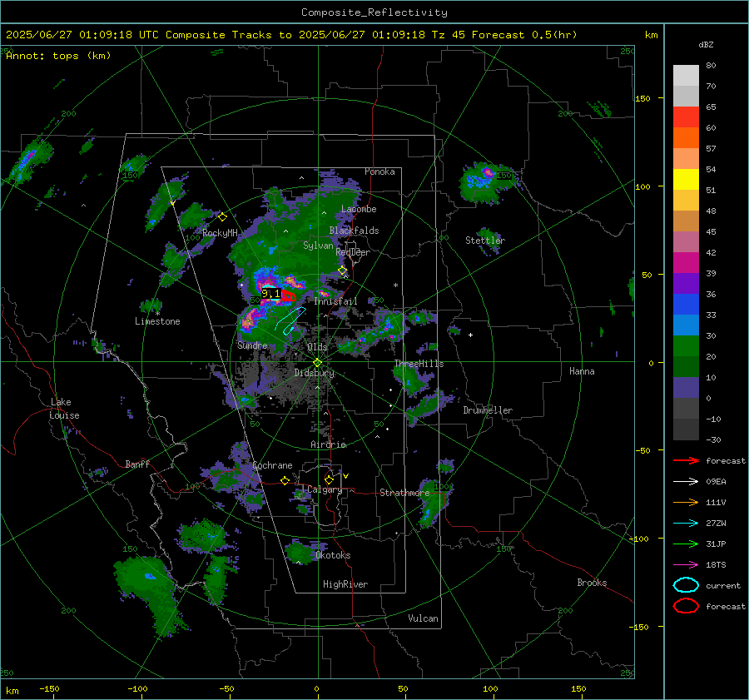Image resolution: width=749 pixels, height=700 pixels.
Task: Click the cyan current ellipse legend icon
Action: 686,585
